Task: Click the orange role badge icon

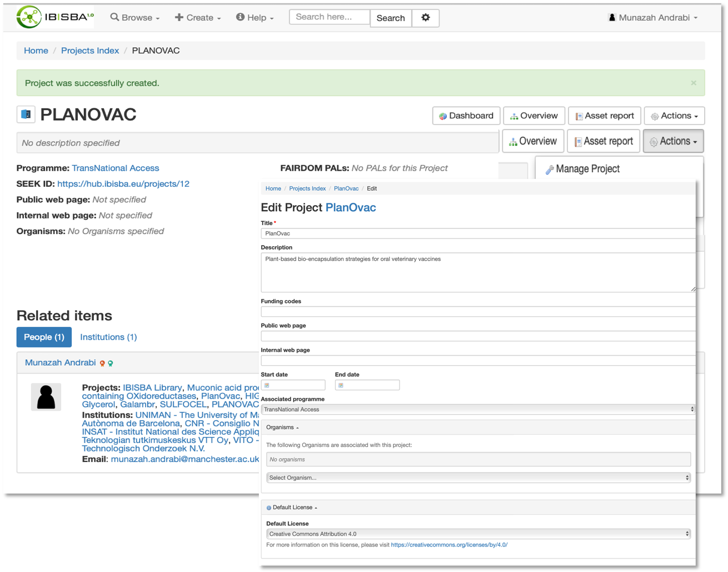Action: tap(102, 364)
